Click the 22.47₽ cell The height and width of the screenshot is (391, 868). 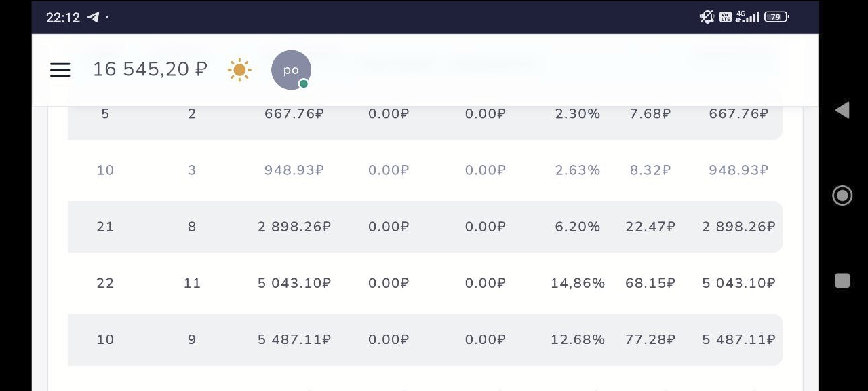(x=650, y=227)
